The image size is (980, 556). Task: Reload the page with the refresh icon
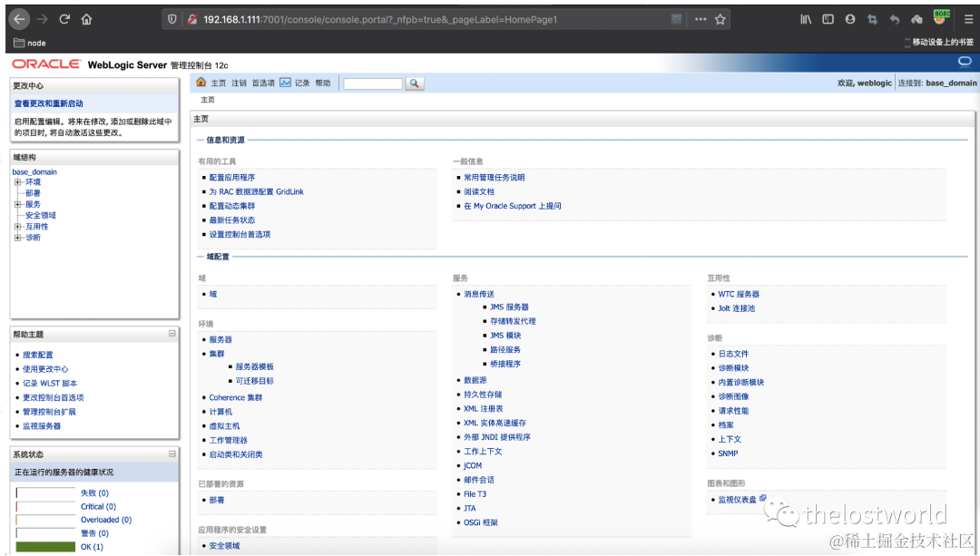pos(64,19)
